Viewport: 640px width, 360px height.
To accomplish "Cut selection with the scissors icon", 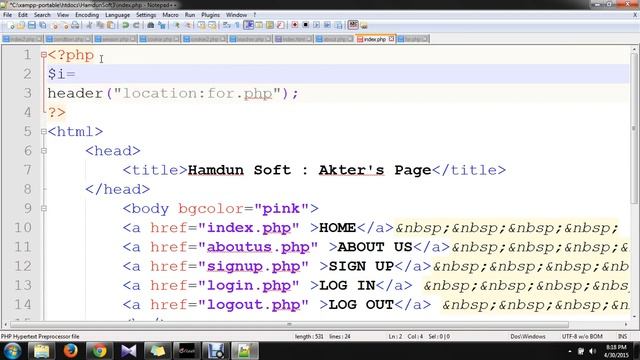I will tap(89, 25).
